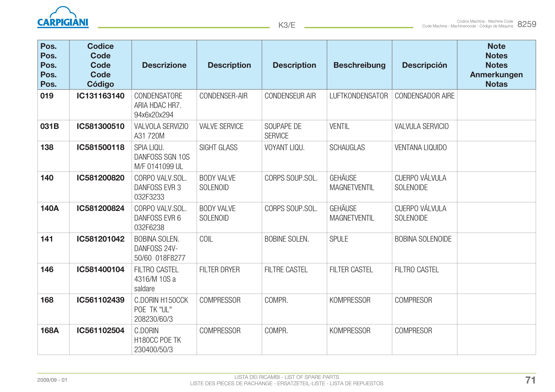Viewport: 555px width, 392px height.
Task: Click LISTA DEI RICAMBI footer line
Action: (287, 377)
